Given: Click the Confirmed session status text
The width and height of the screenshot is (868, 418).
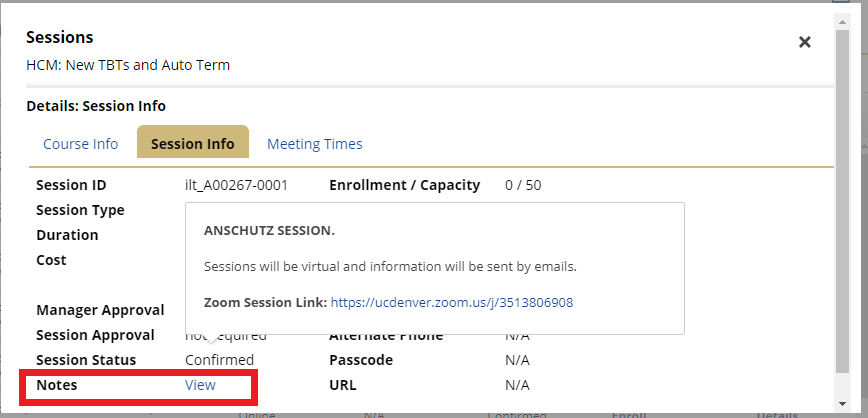Looking at the screenshot, I should coord(219,360).
